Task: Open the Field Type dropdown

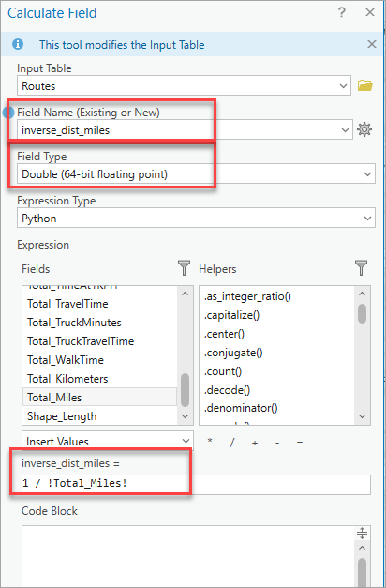Action: coord(196,174)
